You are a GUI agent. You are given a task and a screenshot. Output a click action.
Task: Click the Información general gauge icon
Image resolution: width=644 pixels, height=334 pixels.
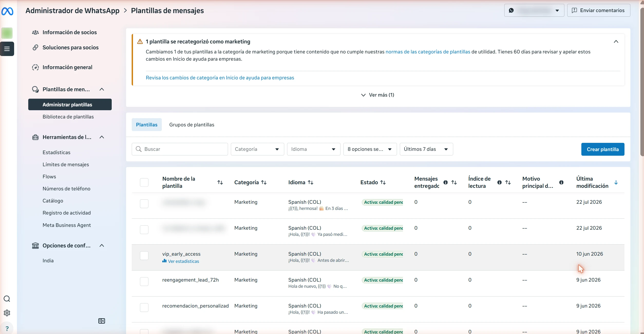pos(35,67)
